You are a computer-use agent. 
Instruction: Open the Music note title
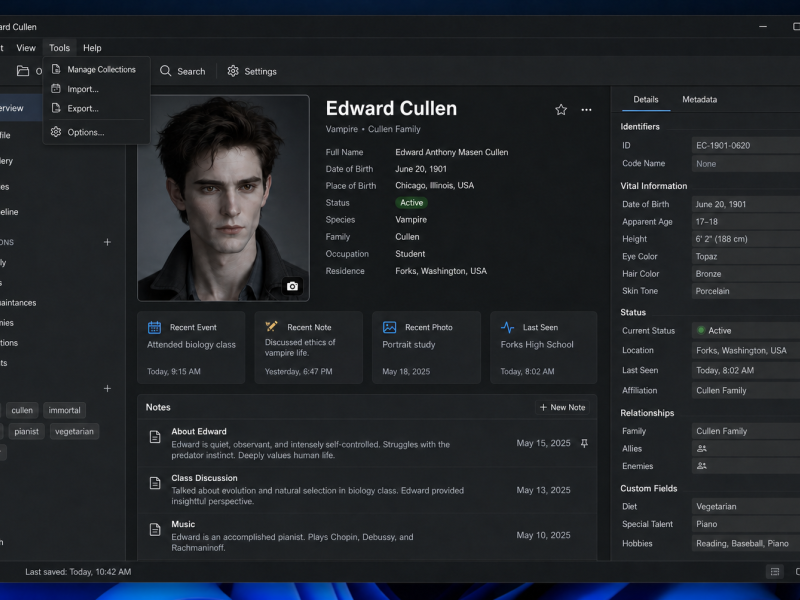[183, 524]
